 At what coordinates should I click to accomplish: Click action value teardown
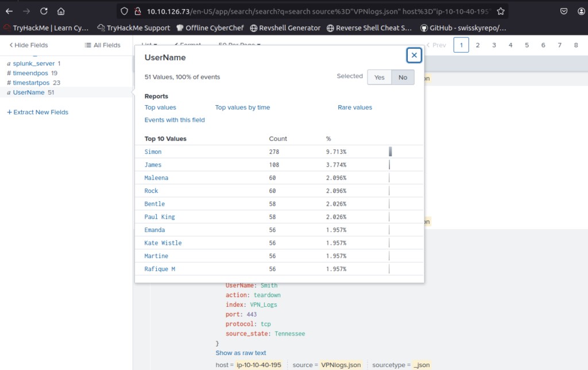click(267, 295)
